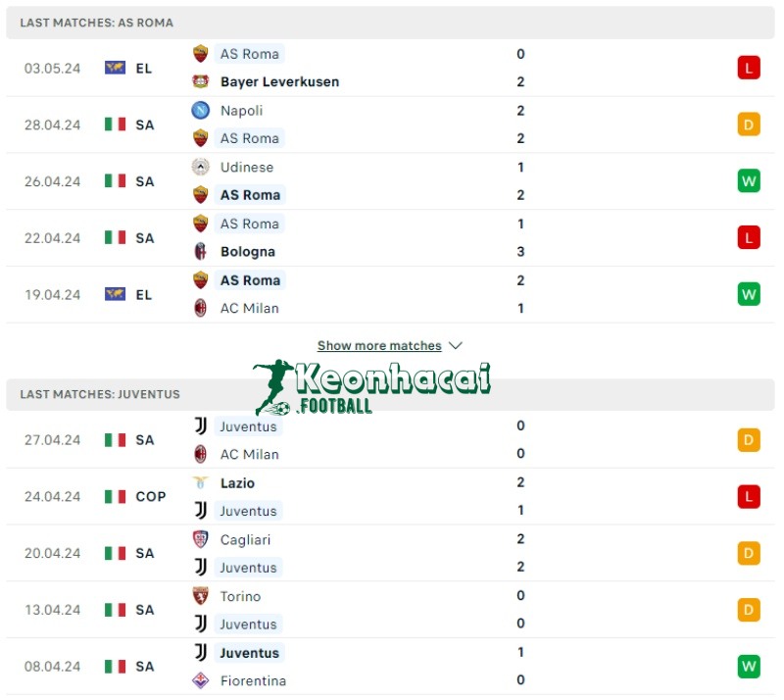784x700 pixels.
Task: Open the AS Roma team page link
Action: pyautogui.click(x=249, y=54)
